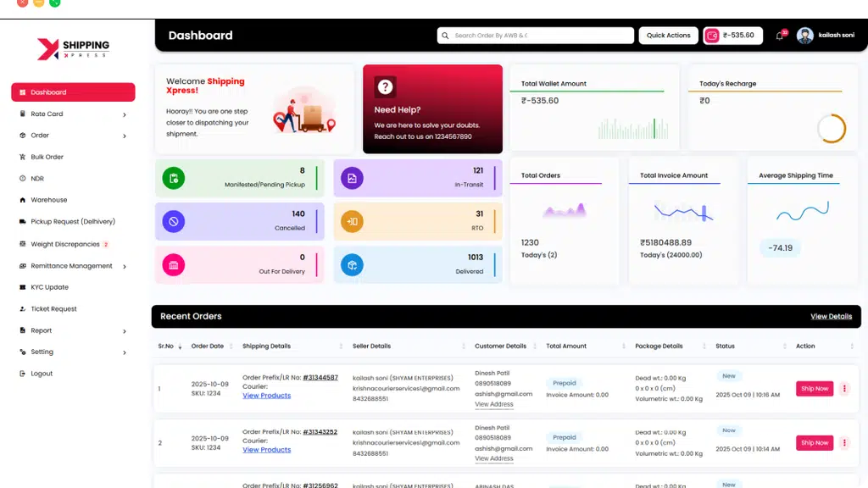Screen dimensions: 868x488
Task: Expand the Order menu chevron
Action: [125, 136]
